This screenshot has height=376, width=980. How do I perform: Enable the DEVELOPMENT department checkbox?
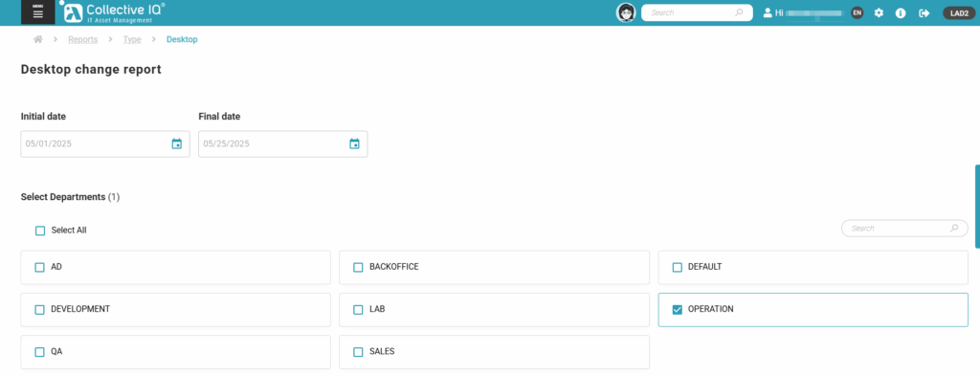click(x=40, y=310)
